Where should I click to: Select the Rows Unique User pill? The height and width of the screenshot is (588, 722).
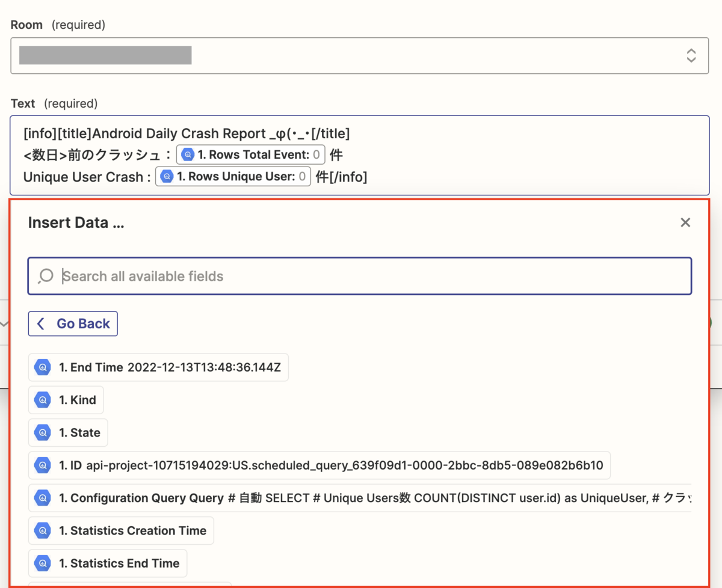point(233,176)
